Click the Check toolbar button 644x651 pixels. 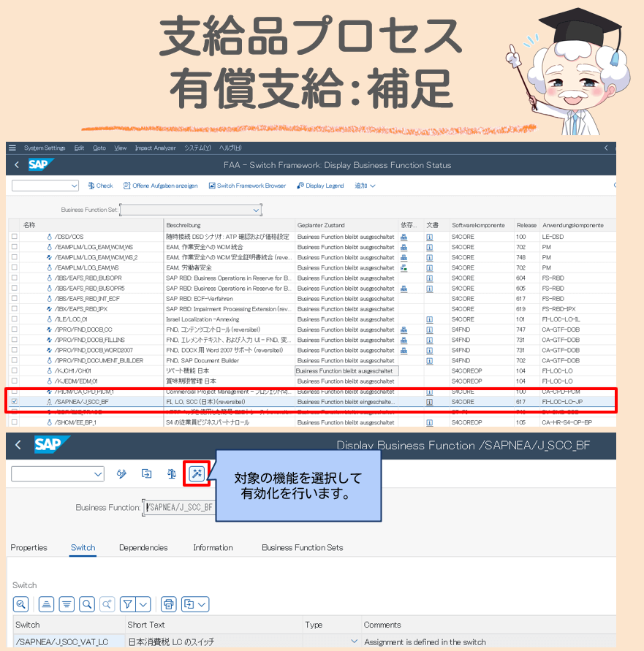[101, 186]
